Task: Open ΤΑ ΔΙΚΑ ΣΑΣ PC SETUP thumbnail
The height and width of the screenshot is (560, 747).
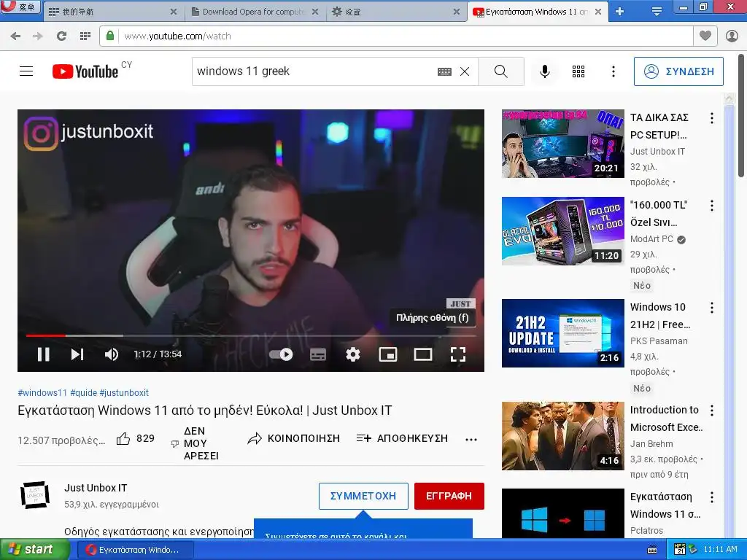Action: pyautogui.click(x=562, y=144)
